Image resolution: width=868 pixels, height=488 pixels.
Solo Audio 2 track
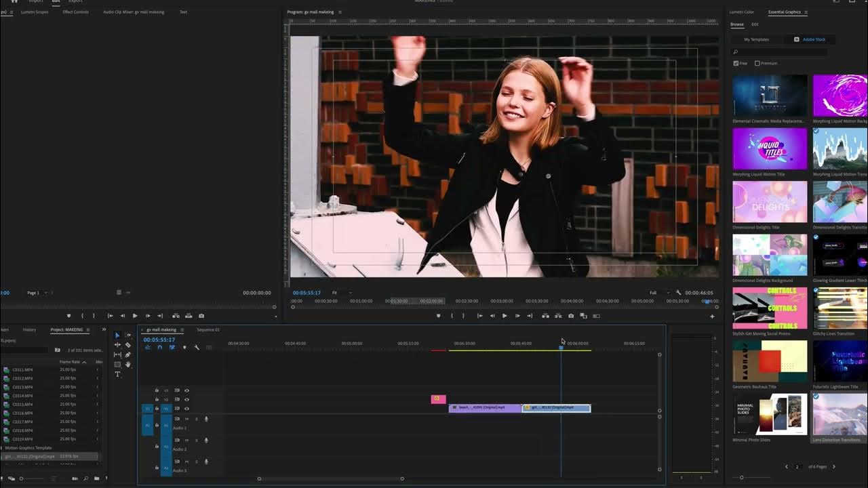[197, 441]
